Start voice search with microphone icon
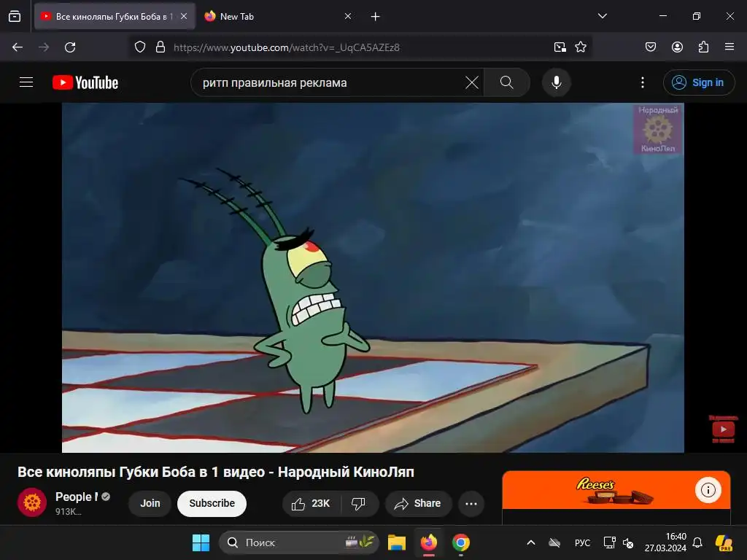 click(556, 82)
